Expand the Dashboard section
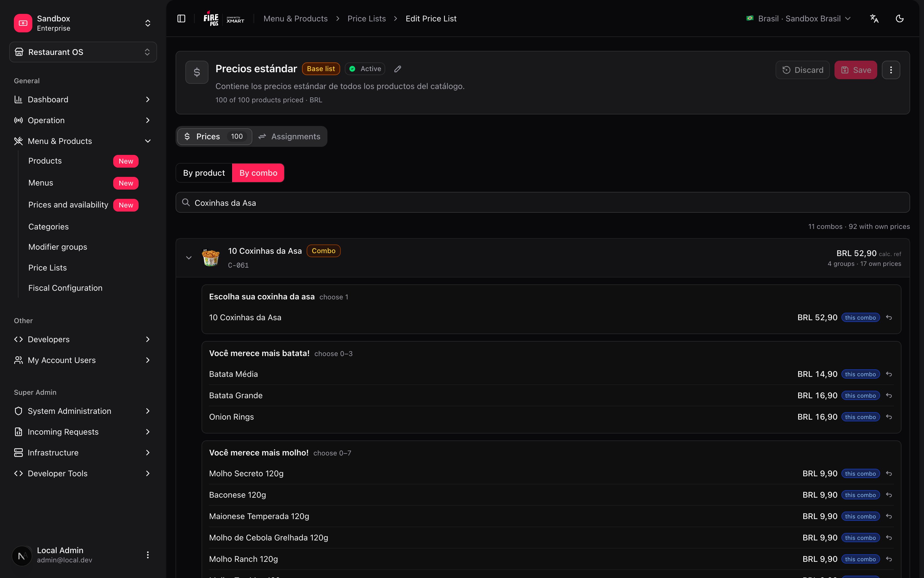The height and width of the screenshot is (578, 924). coord(83,99)
